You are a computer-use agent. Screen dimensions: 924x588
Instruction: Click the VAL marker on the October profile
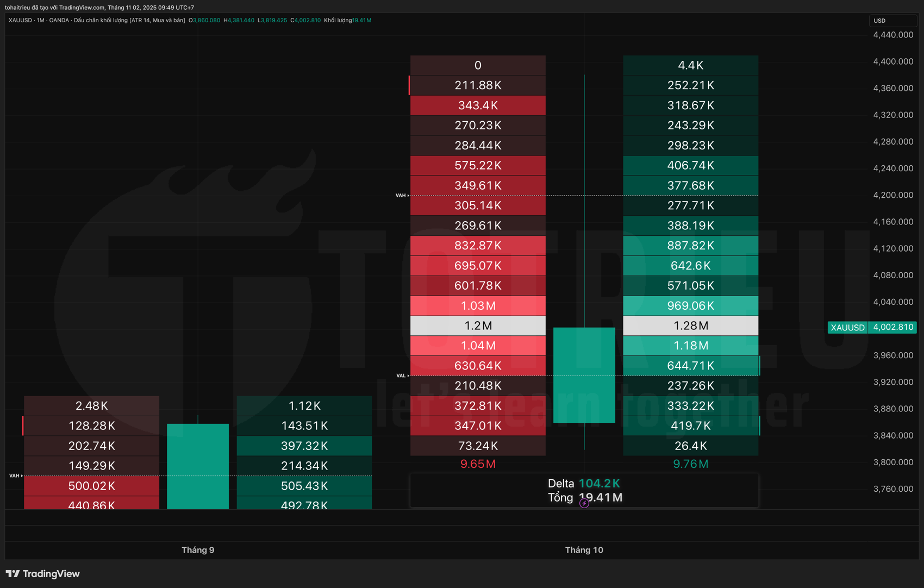tap(400, 375)
